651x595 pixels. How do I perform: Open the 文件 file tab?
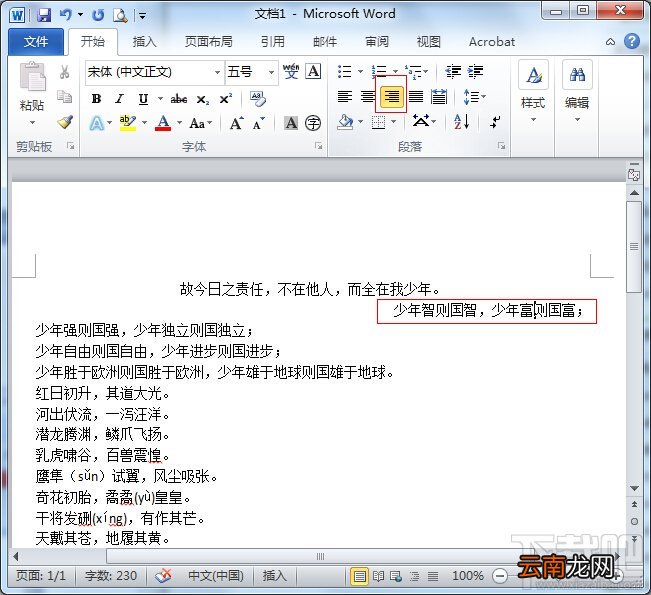point(36,42)
